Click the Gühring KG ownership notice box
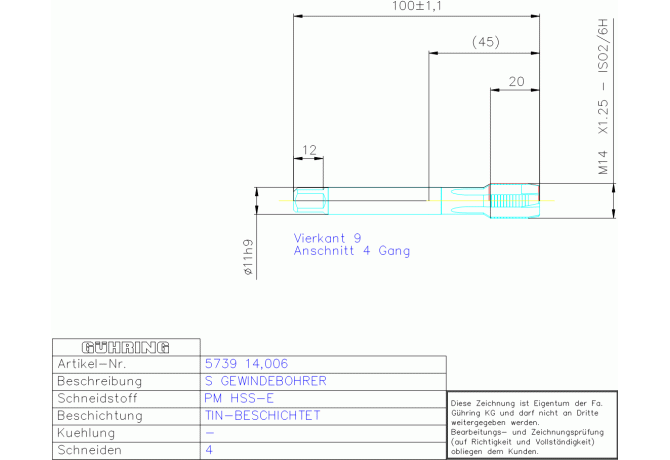 [x=532, y=425]
